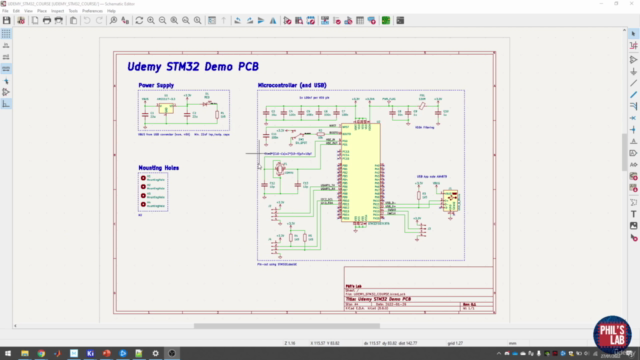Open the Preferences menu
The height and width of the screenshot is (360, 640).
tap(92, 11)
